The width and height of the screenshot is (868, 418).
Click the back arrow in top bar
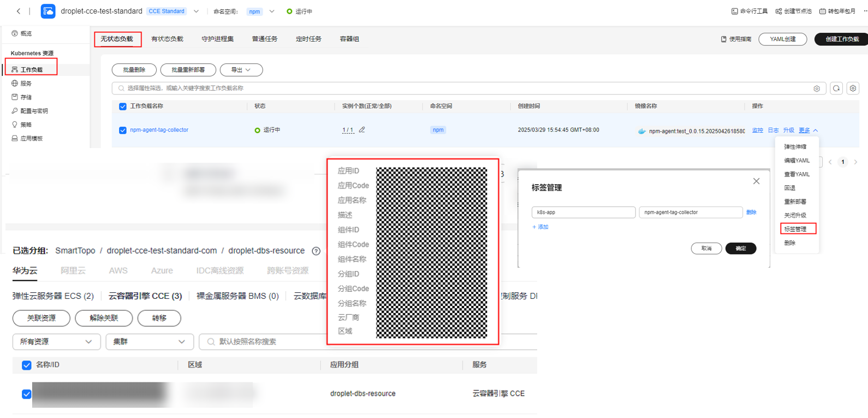point(19,11)
